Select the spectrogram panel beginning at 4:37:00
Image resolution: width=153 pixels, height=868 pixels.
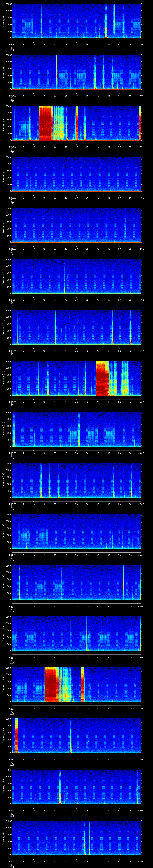point(77,21)
